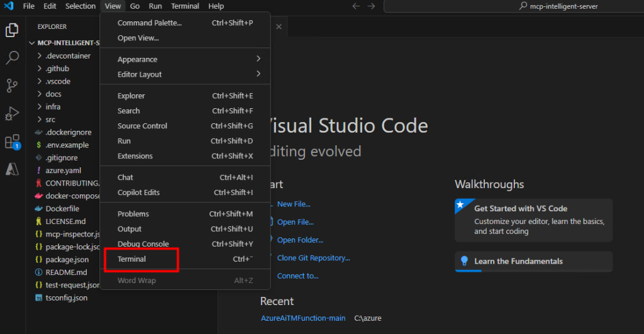Open the Terminal menu in menu bar
644x334 pixels.
(185, 6)
